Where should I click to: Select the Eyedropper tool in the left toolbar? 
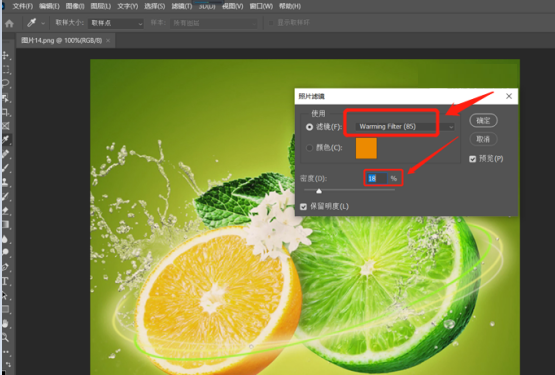(6, 140)
